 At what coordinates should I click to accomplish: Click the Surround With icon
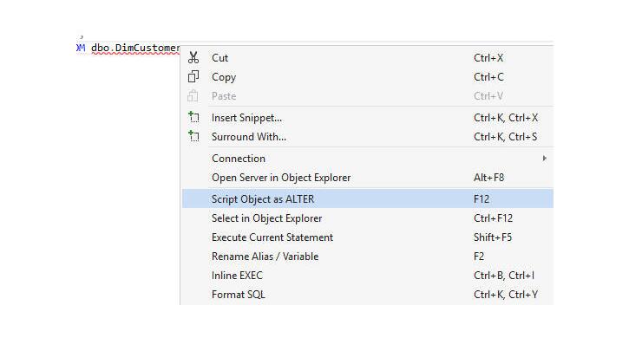pyautogui.click(x=193, y=137)
